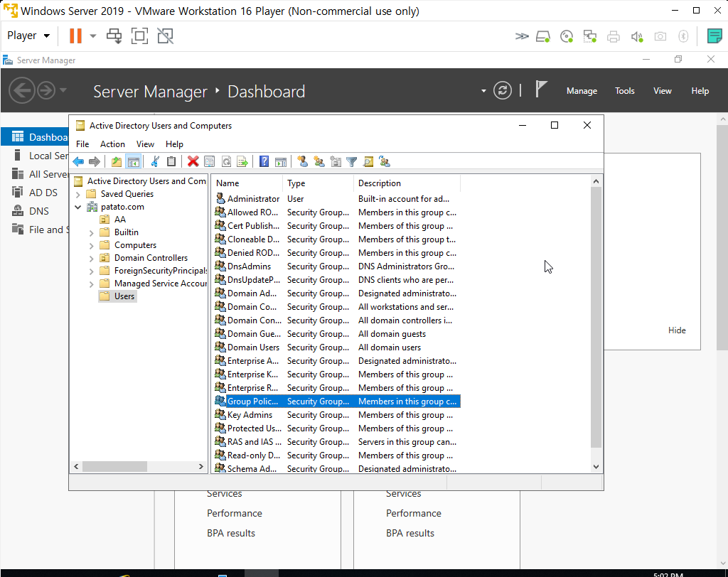
Task: Open Server Manager Manage menu
Action: (582, 90)
